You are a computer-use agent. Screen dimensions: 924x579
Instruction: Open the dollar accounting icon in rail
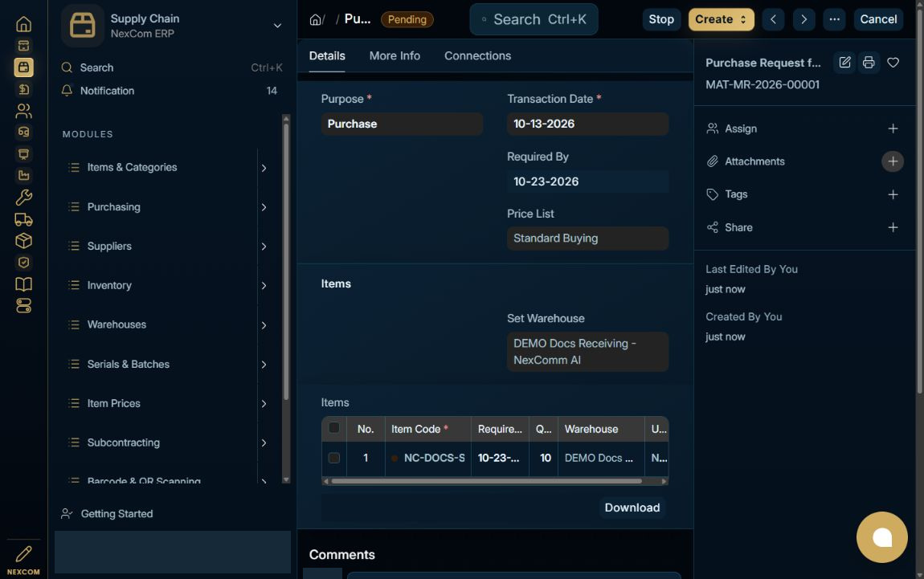[23, 89]
